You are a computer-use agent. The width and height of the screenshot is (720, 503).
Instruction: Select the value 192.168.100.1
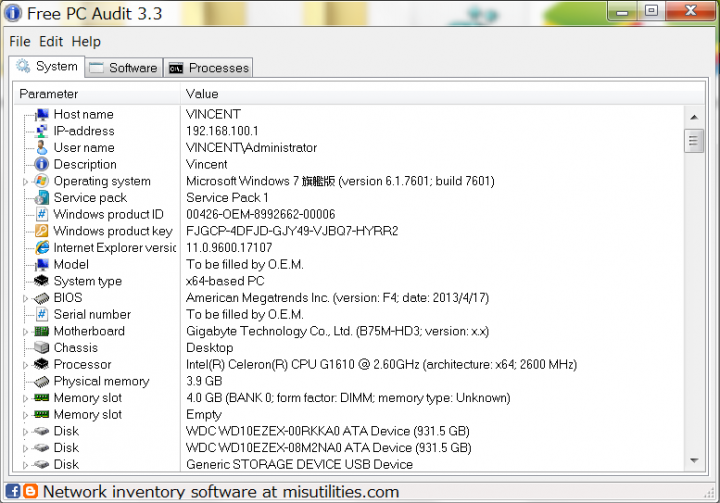[x=222, y=131]
